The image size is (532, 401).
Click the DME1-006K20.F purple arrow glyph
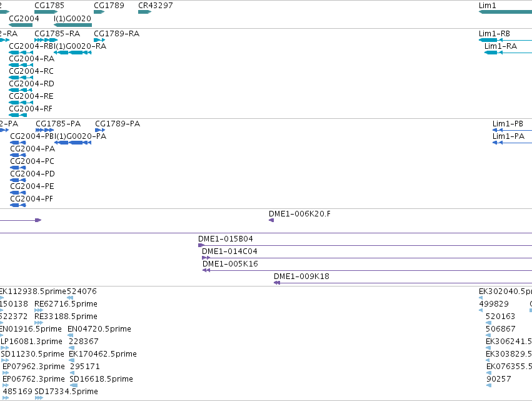click(271, 220)
